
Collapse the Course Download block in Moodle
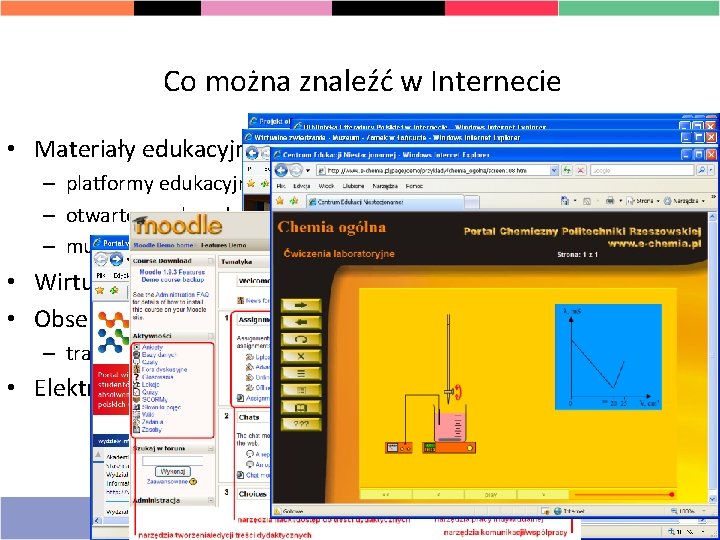(210, 261)
